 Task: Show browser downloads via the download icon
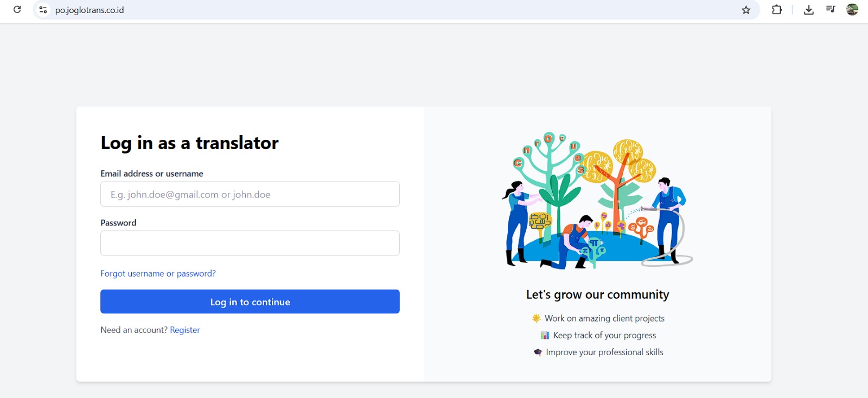pyautogui.click(x=808, y=10)
